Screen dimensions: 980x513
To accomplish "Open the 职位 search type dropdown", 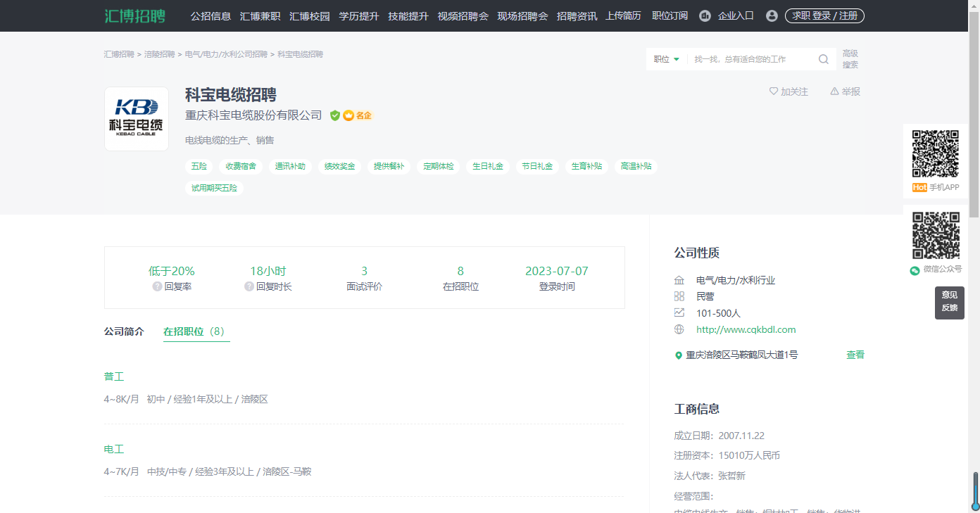I will 666,59.
